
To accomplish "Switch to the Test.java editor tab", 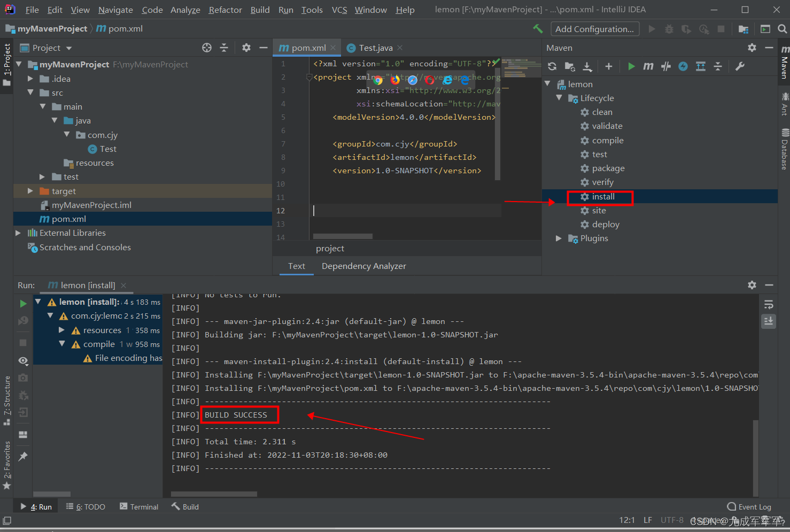I will pos(375,48).
